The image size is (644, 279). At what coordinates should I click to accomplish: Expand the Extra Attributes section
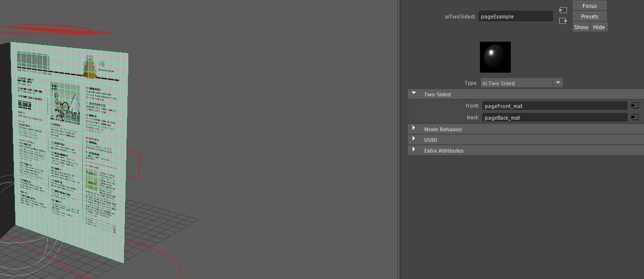coord(526,151)
